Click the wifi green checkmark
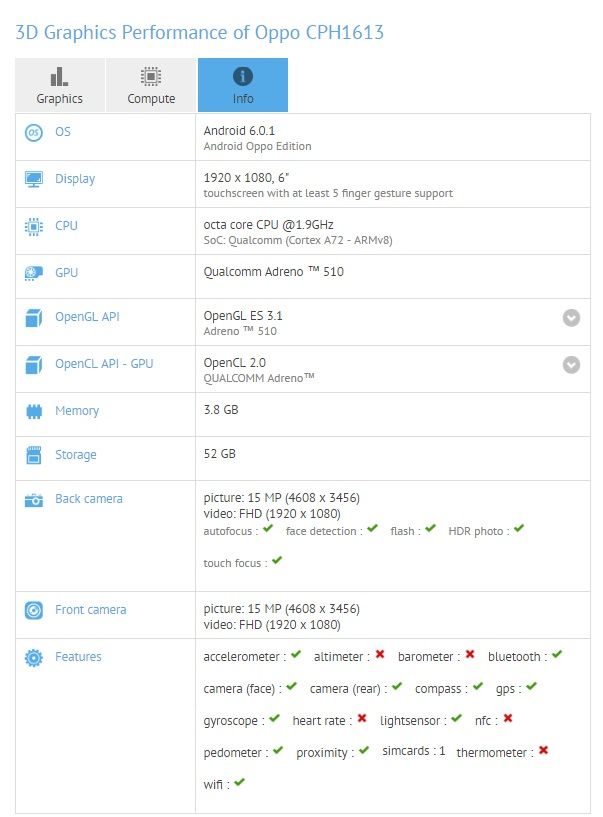The width and height of the screenshot is (603, 817). (x=239, y=782)
